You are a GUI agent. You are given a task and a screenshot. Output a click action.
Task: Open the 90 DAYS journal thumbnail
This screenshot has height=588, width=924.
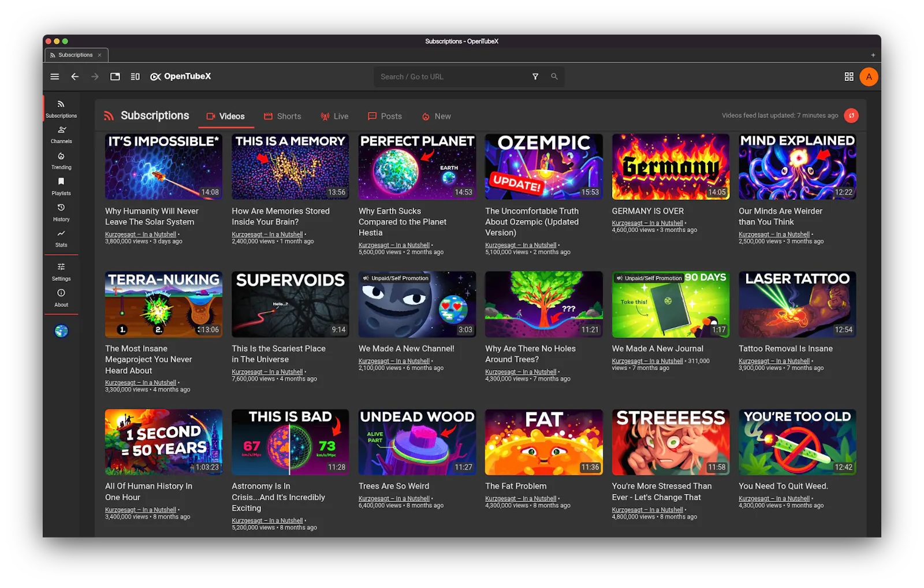point(671,304)
